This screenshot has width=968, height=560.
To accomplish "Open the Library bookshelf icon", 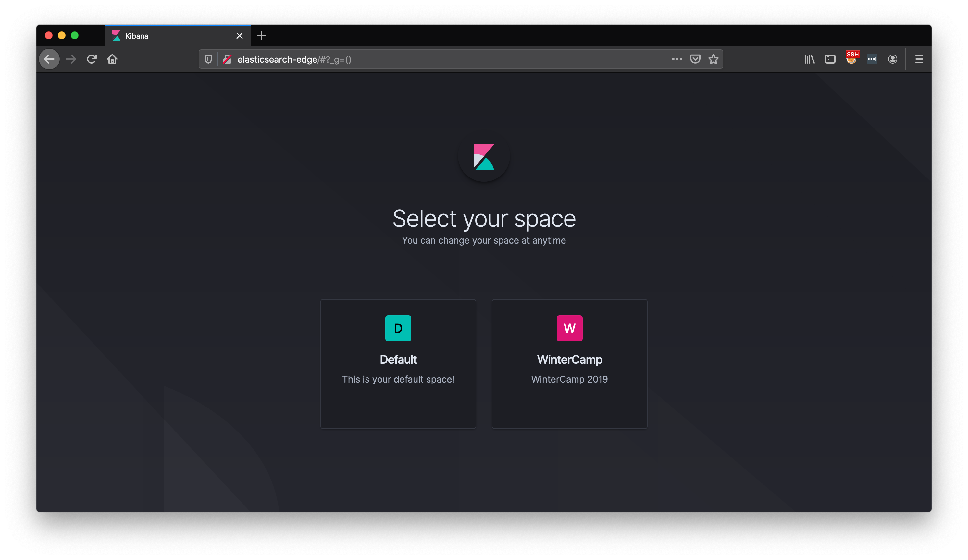I will click(809, 59).
